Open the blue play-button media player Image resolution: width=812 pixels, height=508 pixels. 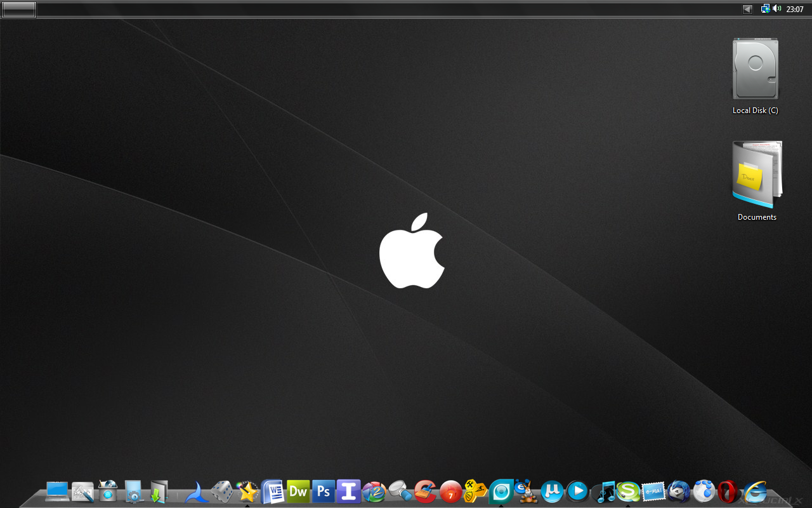pyautogui.click(x=577, y=491)
